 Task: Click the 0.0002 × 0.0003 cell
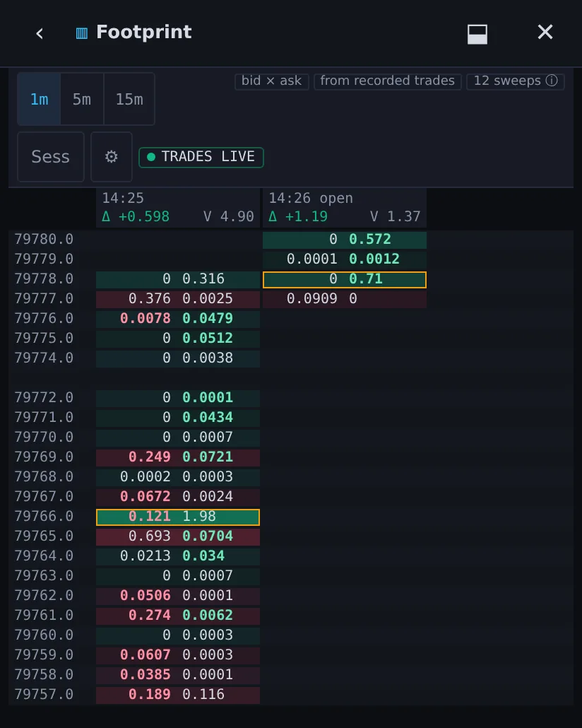pos(178,477)
